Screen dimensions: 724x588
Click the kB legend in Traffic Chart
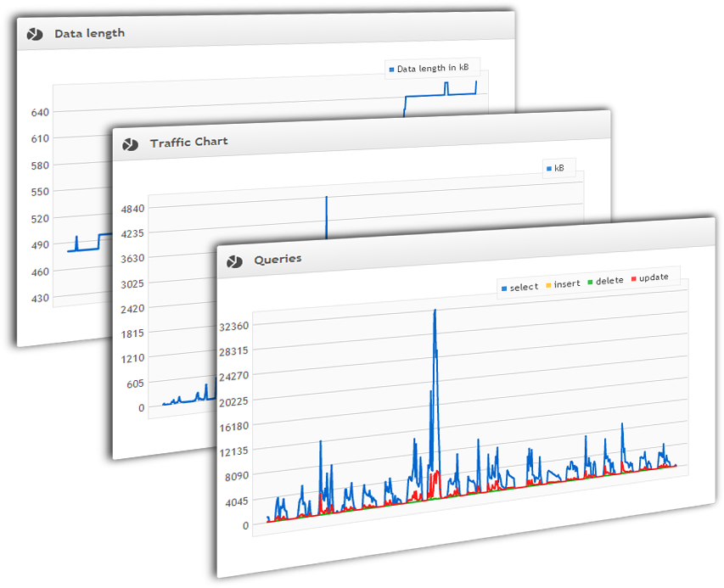click(555, 169)
